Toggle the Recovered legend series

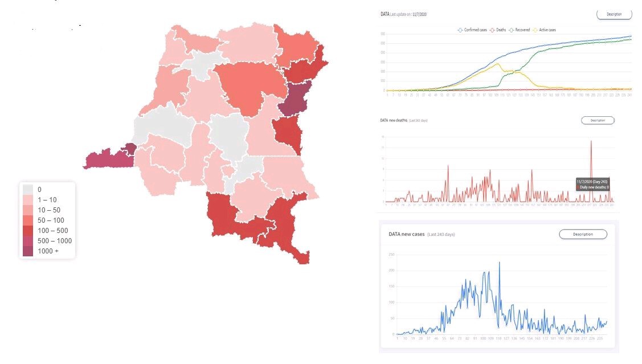pos(521,30)
